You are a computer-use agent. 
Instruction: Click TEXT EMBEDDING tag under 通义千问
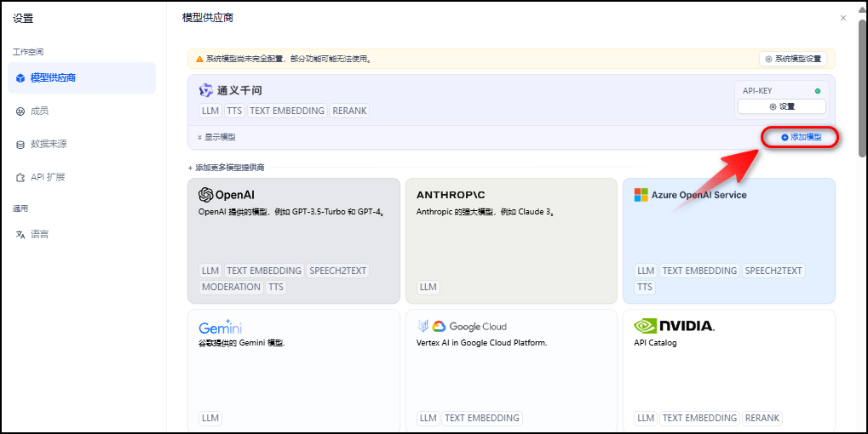pos(287,111)
